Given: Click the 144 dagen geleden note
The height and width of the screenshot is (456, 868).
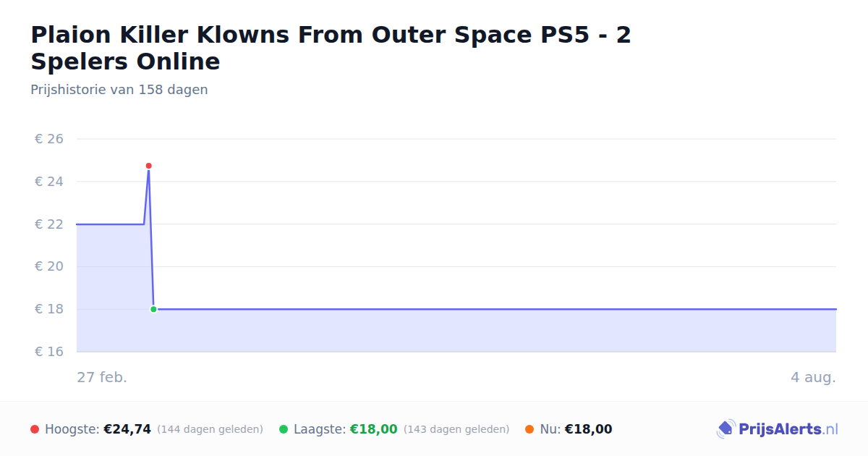Looking at the screenshot, I should click(210, 429).
